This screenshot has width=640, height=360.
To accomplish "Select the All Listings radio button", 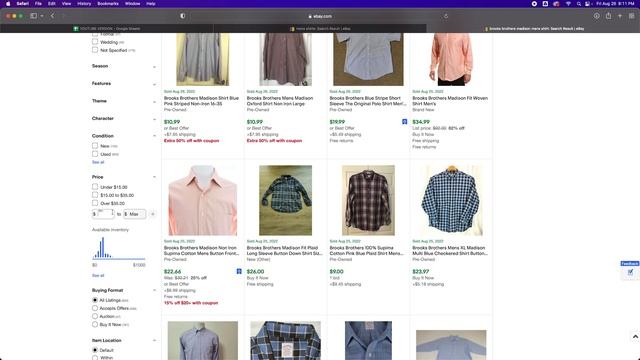I will 95,300.
